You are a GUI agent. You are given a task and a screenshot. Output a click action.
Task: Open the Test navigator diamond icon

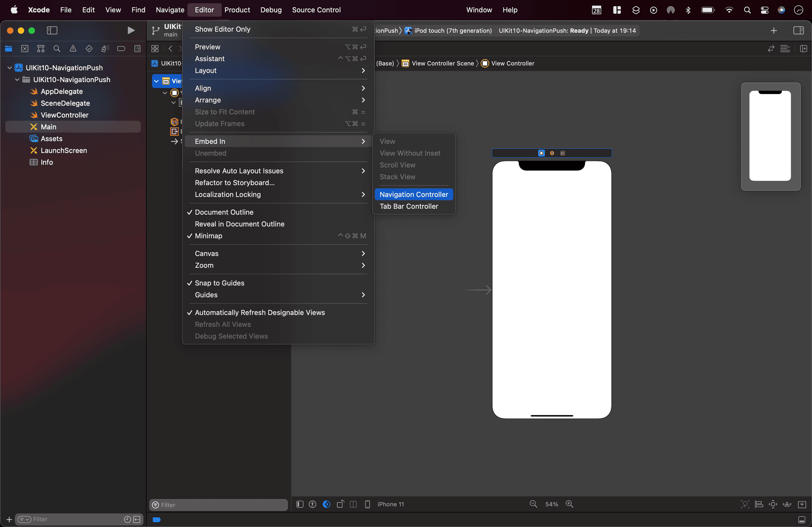[x=89, y=48]
